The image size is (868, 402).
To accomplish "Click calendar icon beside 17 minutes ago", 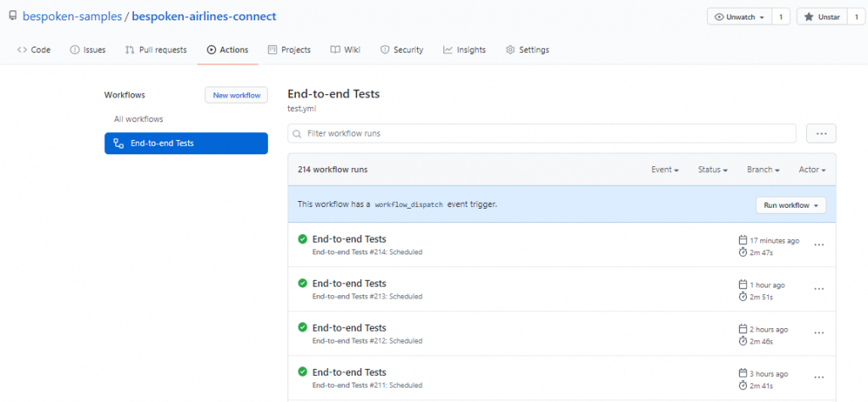I will click(743, 240).
